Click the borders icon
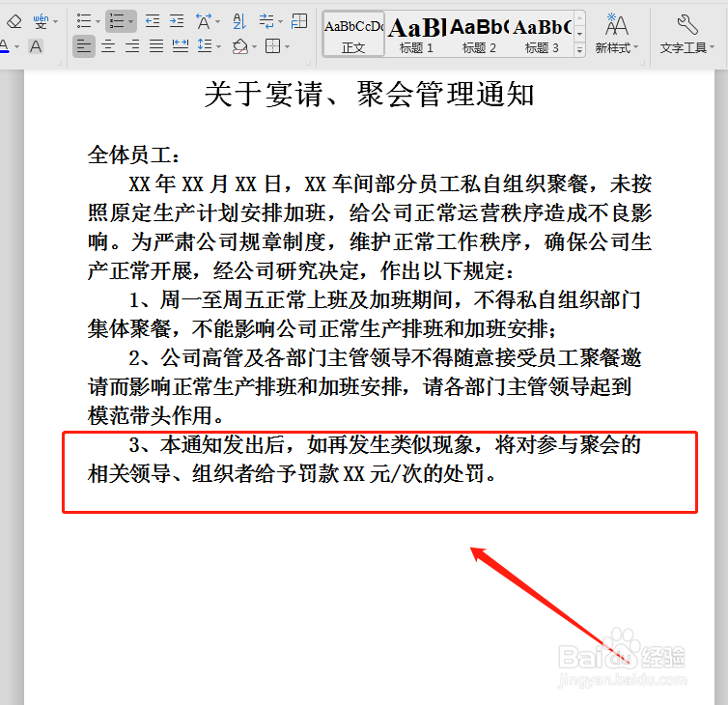 pyautogui.click(x=272, y=46)
